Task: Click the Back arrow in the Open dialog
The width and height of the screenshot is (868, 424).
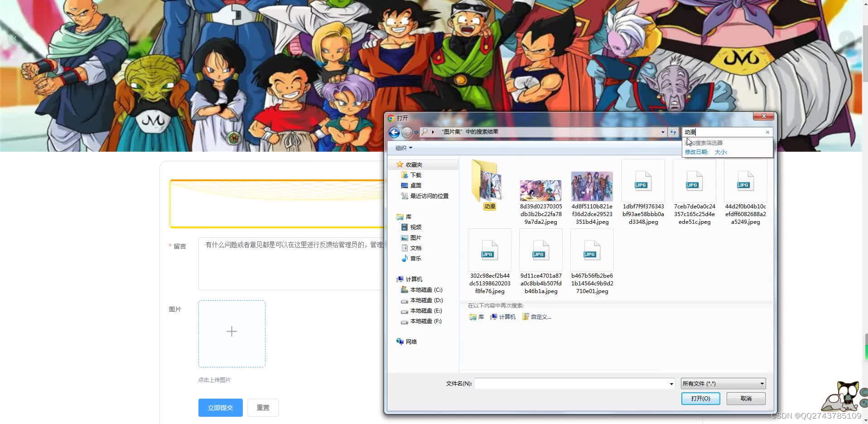Action: pos(394,132)
